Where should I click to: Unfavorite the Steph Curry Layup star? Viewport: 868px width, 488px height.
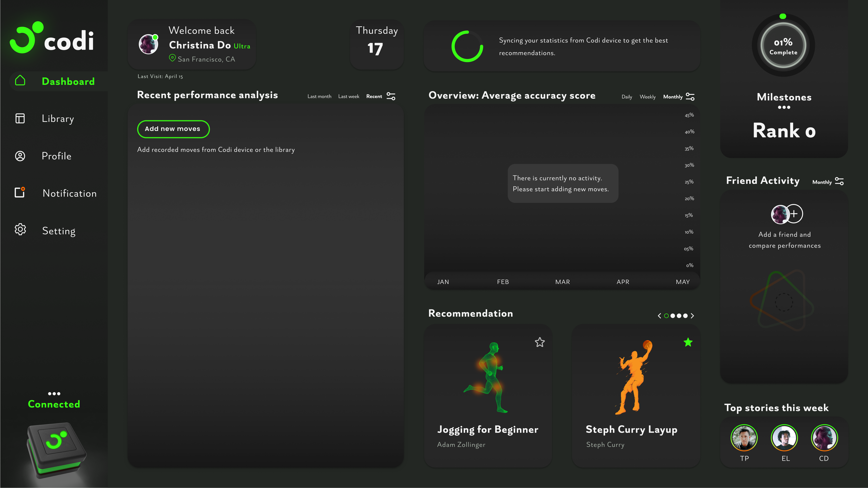tap(688, 343)
